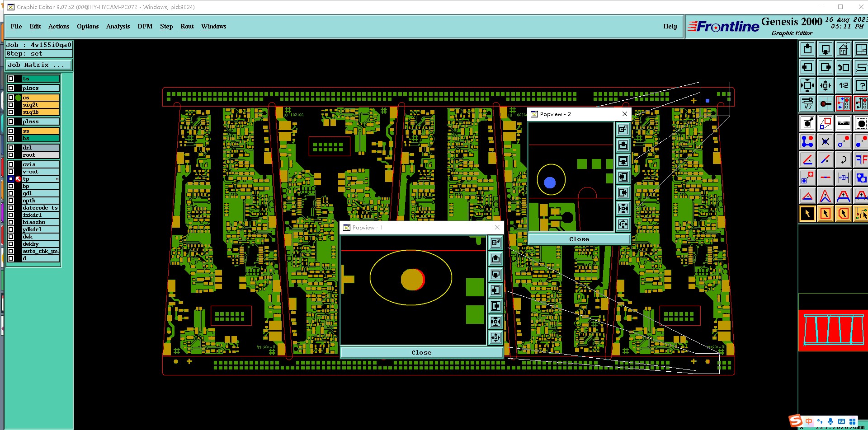Toggle the plncs layer checkbox
Screen dimensions: 868x430
(x=11, y=88)
